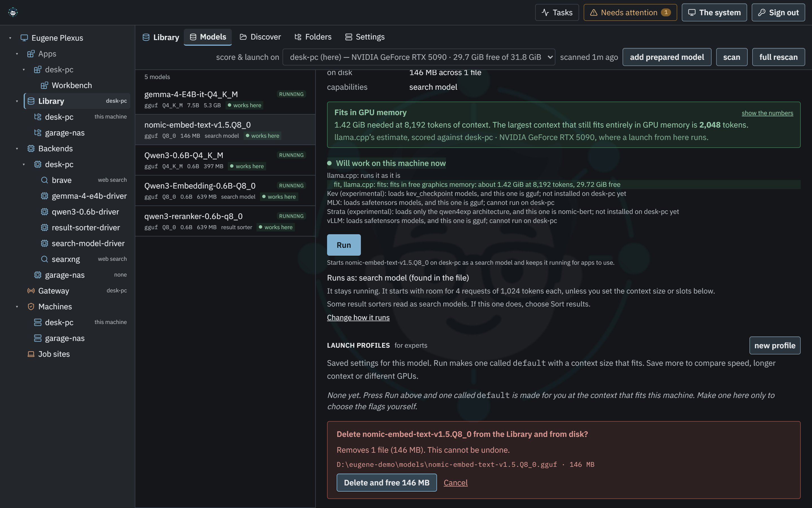Click the add prepared model button
The image size is (812, 508).
667,57
